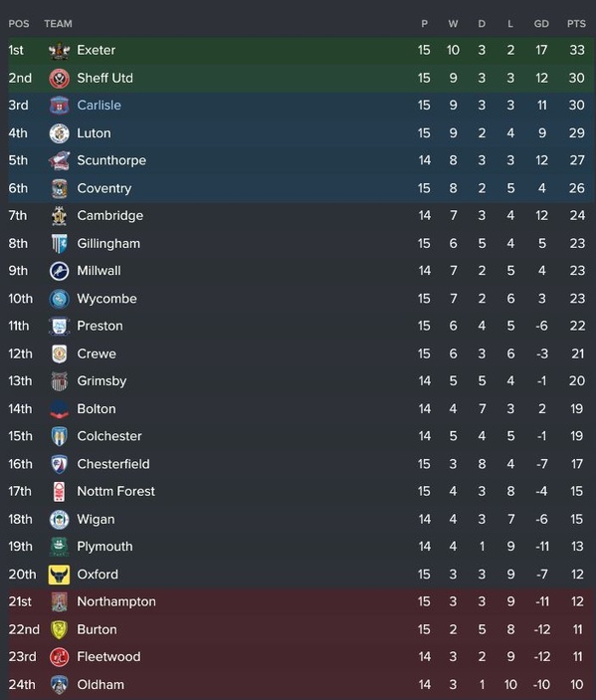The image size is (596, 700).
Task: Open the Coventry team link
Action: coord(103,188)
